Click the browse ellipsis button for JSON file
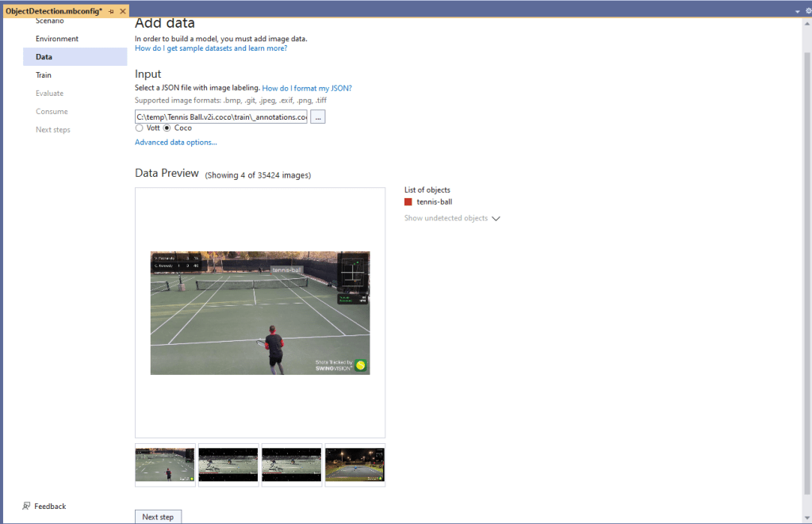 click(318, 117)
